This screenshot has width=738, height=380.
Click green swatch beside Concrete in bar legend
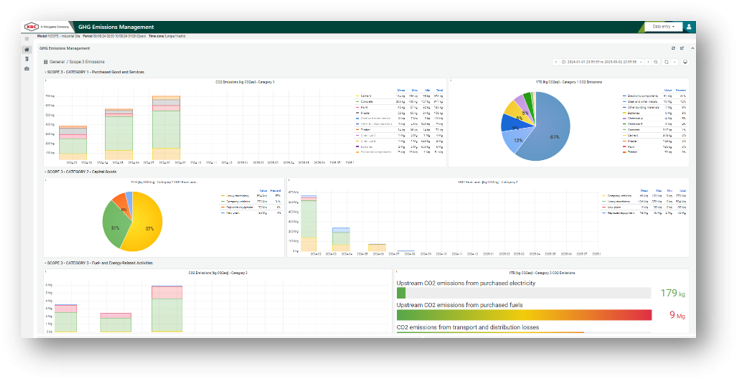[358, 102]
